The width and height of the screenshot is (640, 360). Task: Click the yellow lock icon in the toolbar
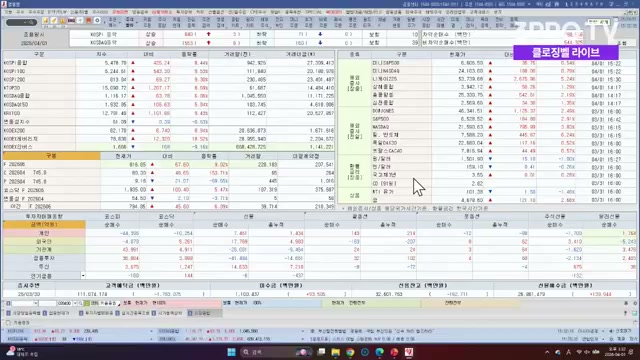(62, 21)
